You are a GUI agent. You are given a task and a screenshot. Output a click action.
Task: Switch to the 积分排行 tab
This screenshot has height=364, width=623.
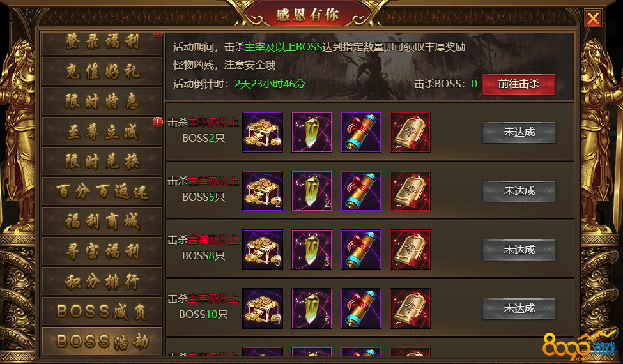(102, 282)
